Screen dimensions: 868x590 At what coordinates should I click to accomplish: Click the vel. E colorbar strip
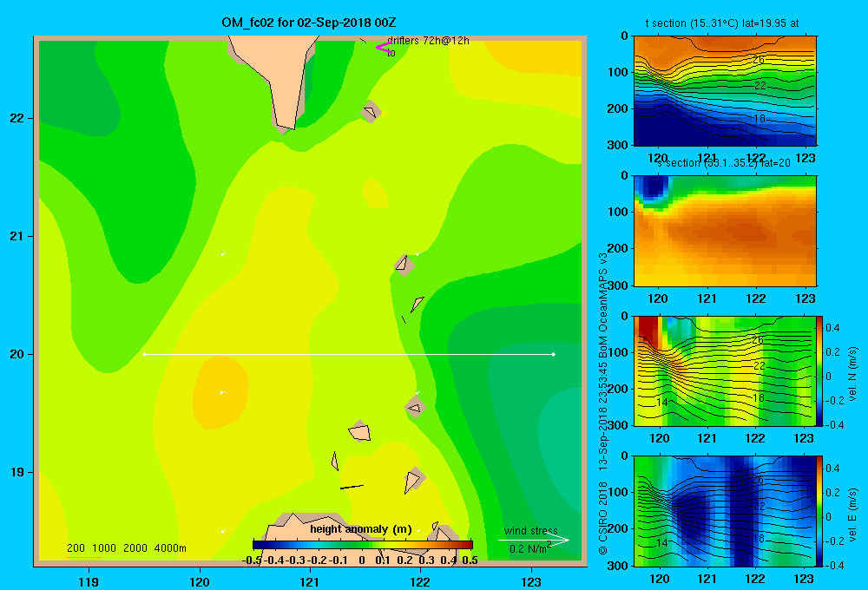(x=820, y=511)
